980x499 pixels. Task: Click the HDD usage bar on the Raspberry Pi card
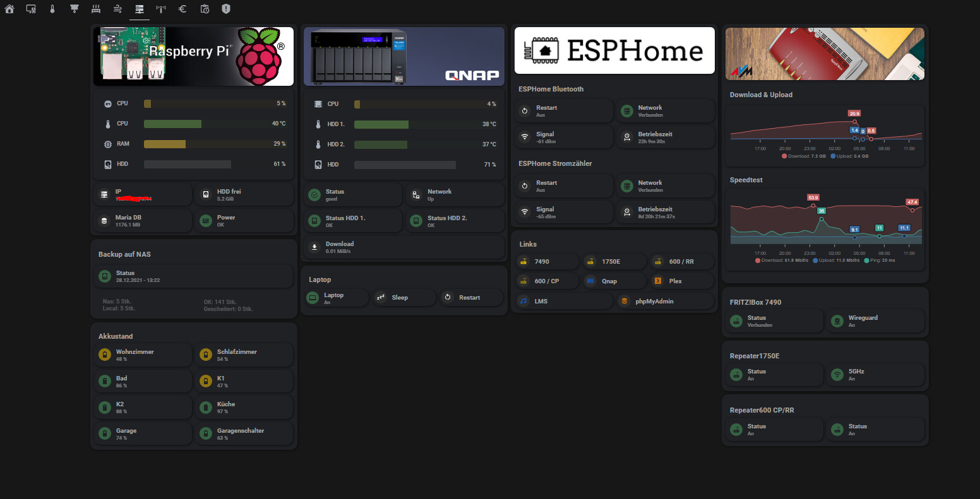(x=188, y=163)
